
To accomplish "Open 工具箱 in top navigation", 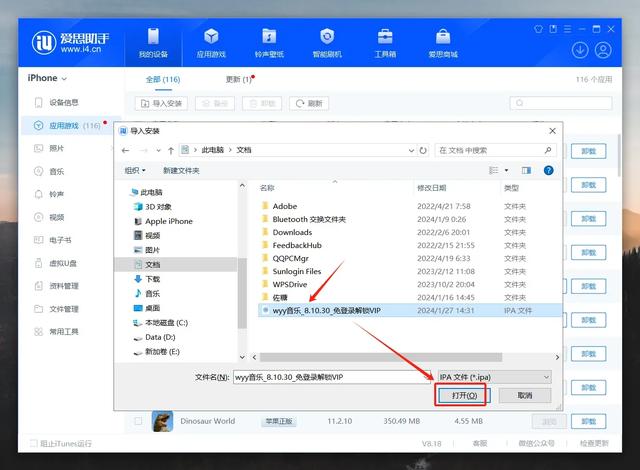I will point(385,43).
